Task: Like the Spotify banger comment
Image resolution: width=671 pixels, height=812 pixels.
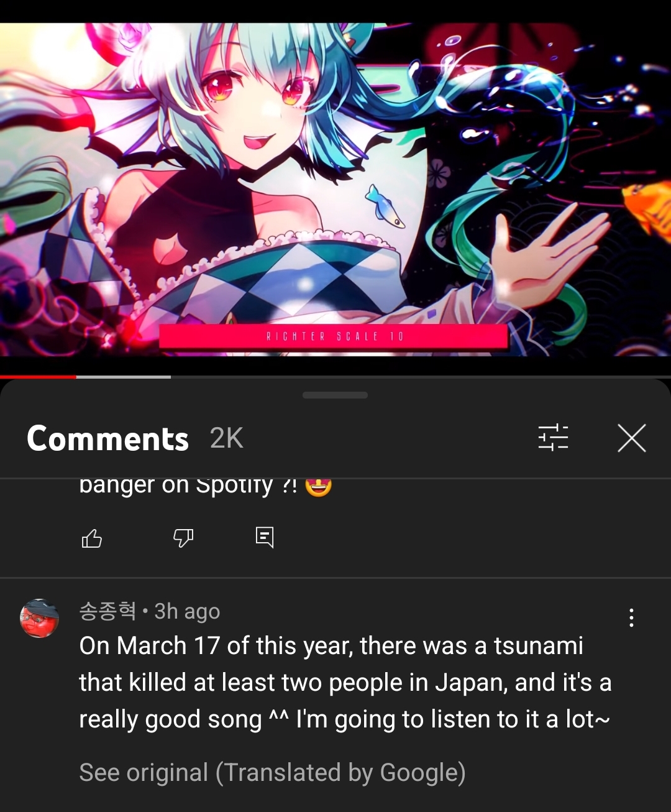Action: click(92, 538)
